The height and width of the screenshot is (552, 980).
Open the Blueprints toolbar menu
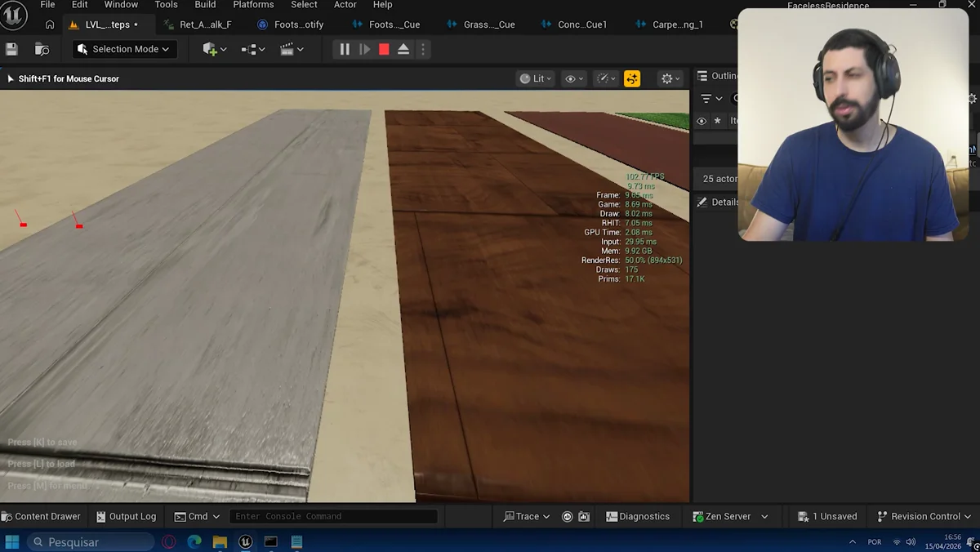click(x=252, y=50)
